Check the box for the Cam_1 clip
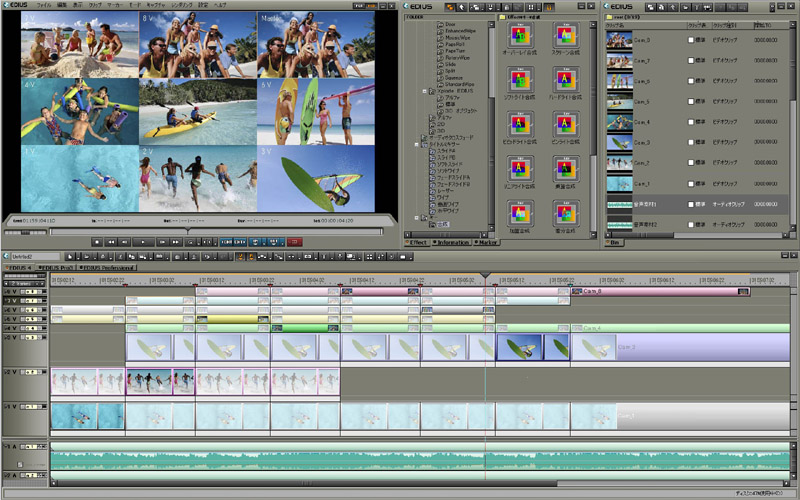The image size is (800, 500). coord(690,184)
